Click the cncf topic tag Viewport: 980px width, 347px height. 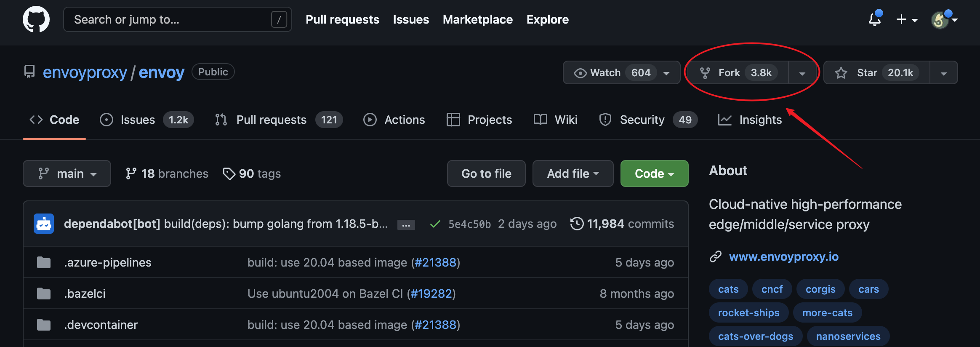[x=772, y=289]
